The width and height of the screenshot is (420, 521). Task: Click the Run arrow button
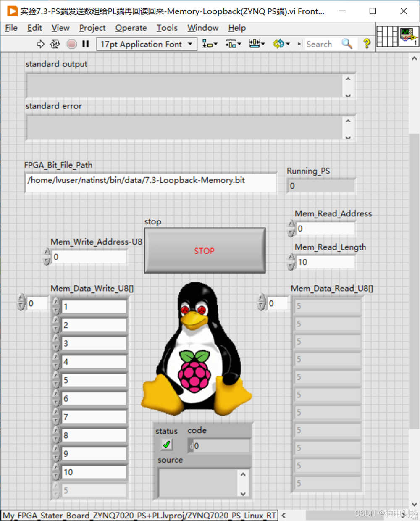coord(40,44)
